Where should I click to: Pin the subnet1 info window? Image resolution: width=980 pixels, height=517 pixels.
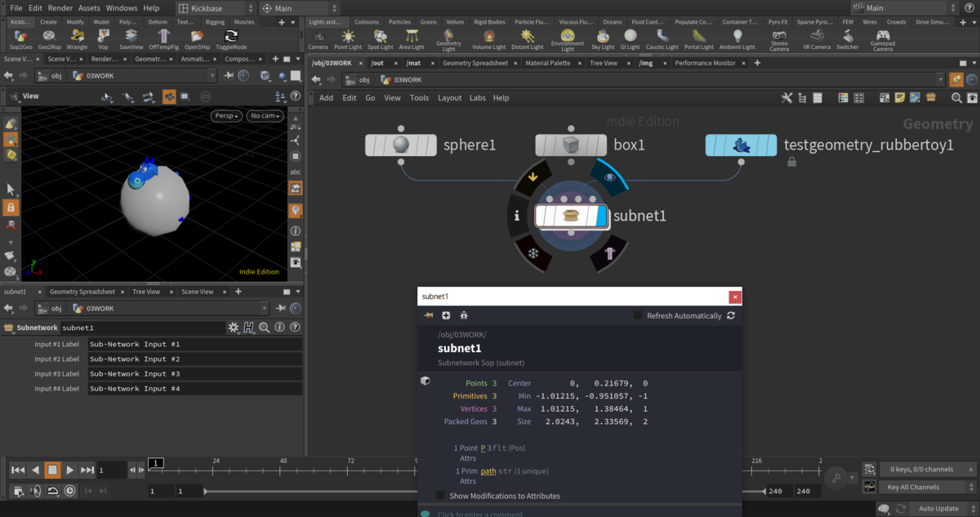click(429, 315)
